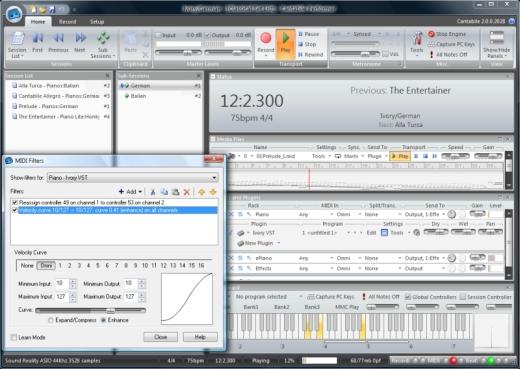Go to Previous session
This screenshot has height=369, width=520.
[58, 42]
